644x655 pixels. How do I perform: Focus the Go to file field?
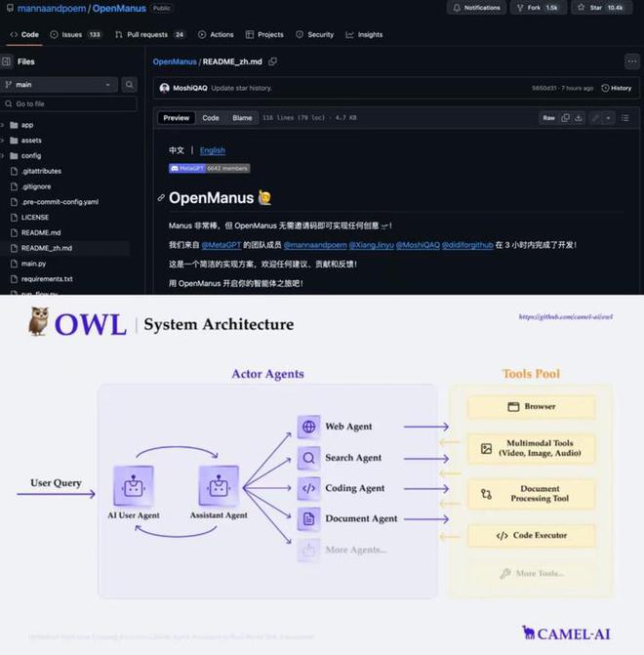[69, 104]
